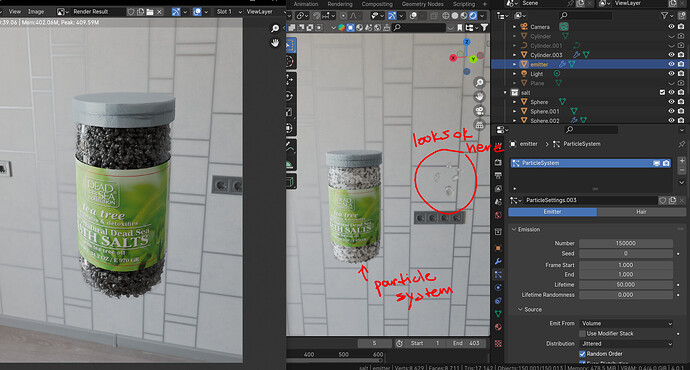This screenshot has width=690, height=370.
Task: Switch to the Geometry Nodes workspace tab
Action: [x=422, y=4]
